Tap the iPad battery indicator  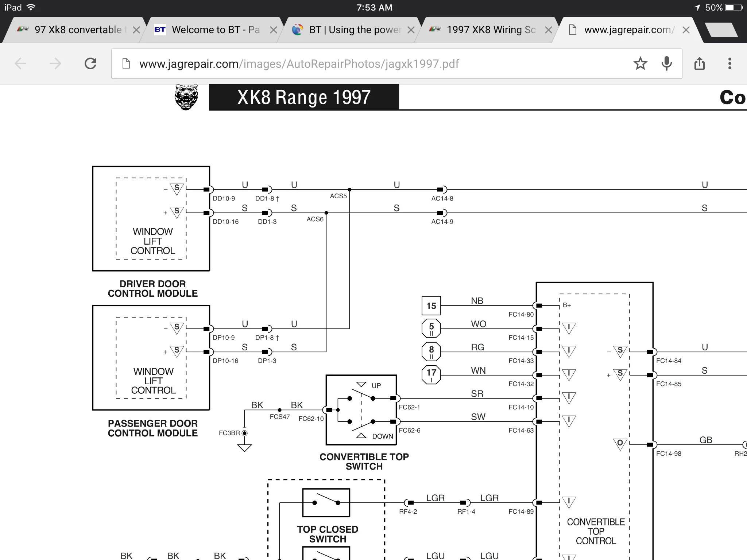tap(734, 7)
